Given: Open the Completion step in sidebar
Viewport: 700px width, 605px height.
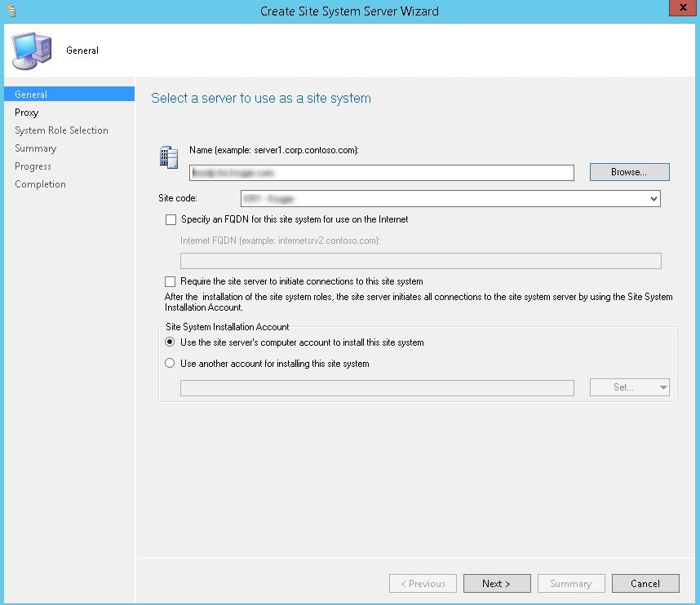Looking at the screenshot, I should (40, 184).
